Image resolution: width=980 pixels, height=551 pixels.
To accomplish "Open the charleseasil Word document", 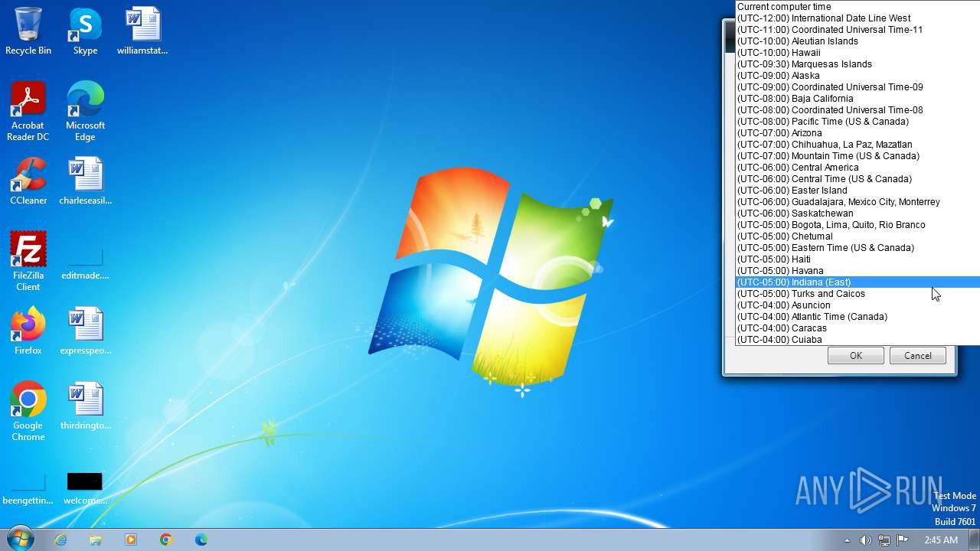I will click(x=85, y=181).
